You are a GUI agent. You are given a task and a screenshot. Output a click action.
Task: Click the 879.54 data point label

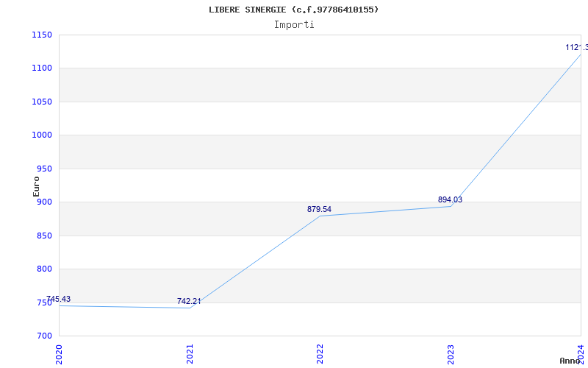[x=319, y=210]
